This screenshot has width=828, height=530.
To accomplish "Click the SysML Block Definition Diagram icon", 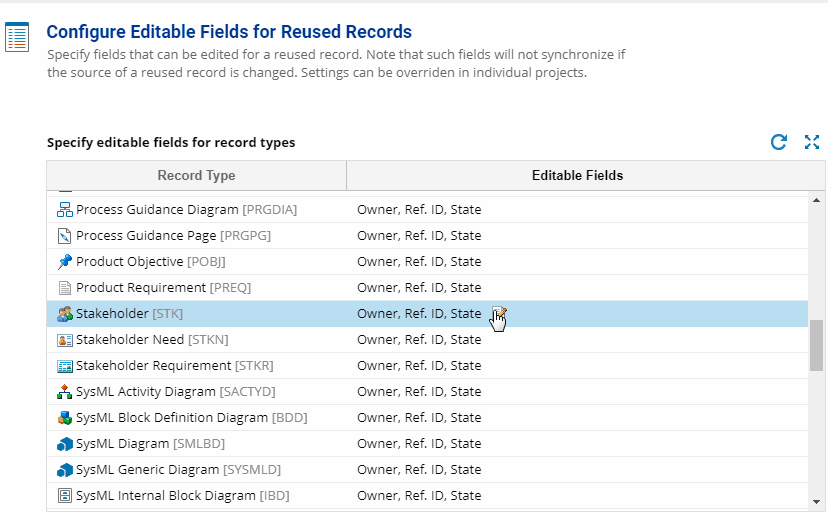I will pyautogui.click(x=64, y=418).
